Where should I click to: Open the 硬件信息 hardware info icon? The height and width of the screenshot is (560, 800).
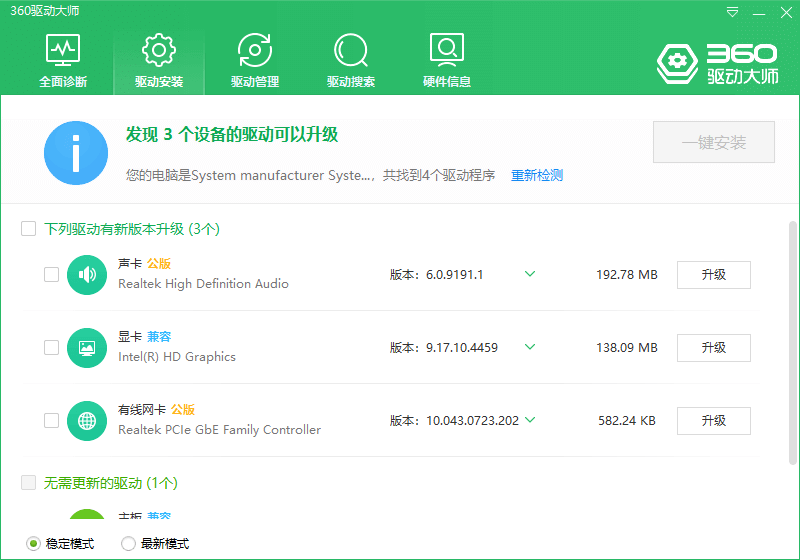pyautogui.click(x=446, y=50)
